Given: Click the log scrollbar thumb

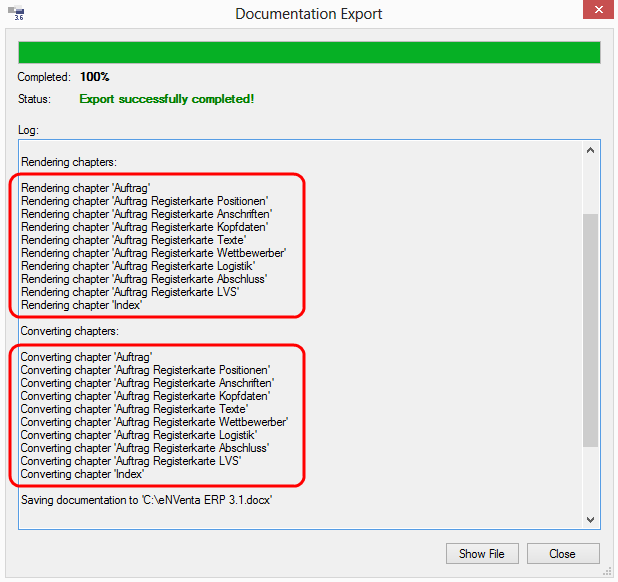Looking at the screenshot, I should tap(590, 330).
